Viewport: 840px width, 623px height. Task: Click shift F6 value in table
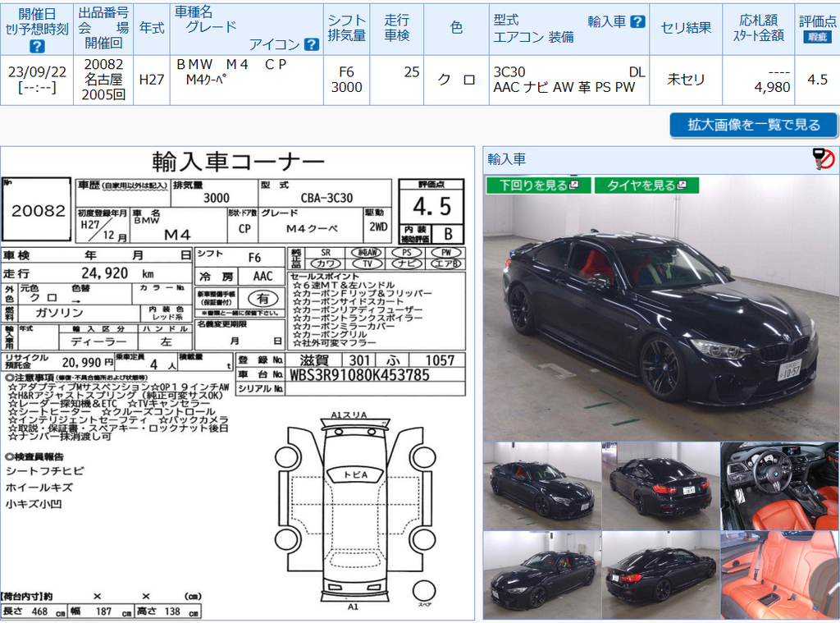(x=347, y=72)
